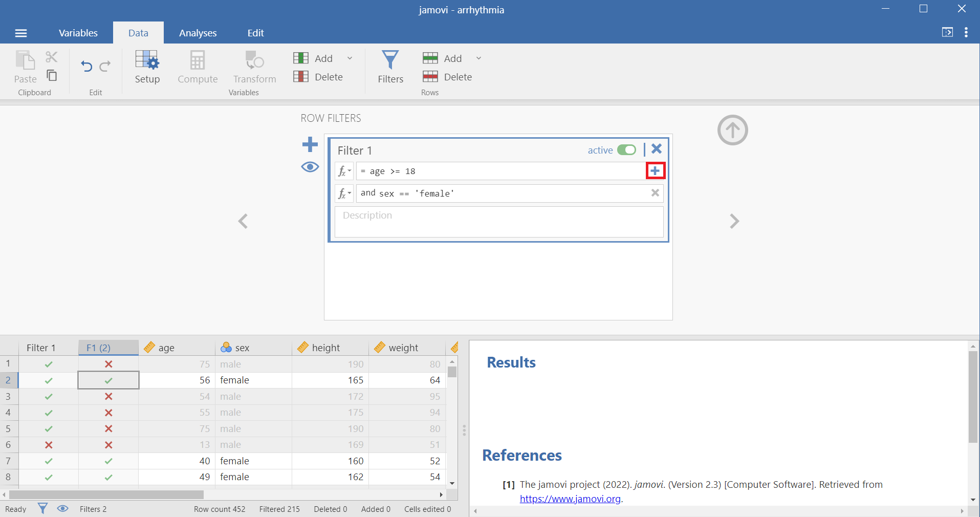Expand the Variables Add dropdown arrow

tap(350, 58)
